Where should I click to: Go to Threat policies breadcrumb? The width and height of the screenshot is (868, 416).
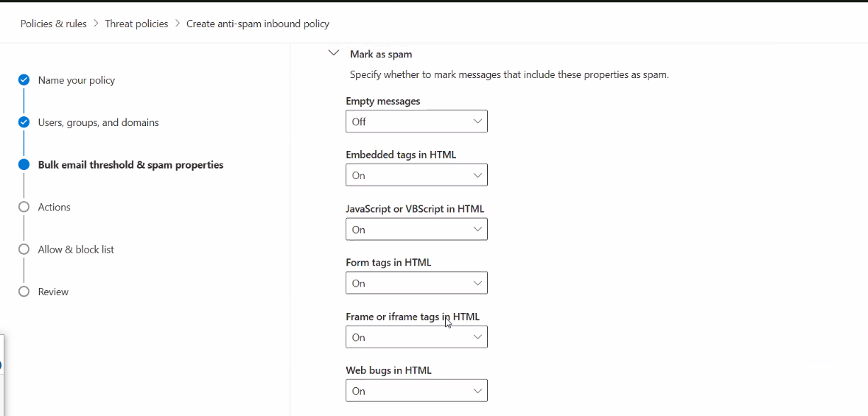point(137,24)
